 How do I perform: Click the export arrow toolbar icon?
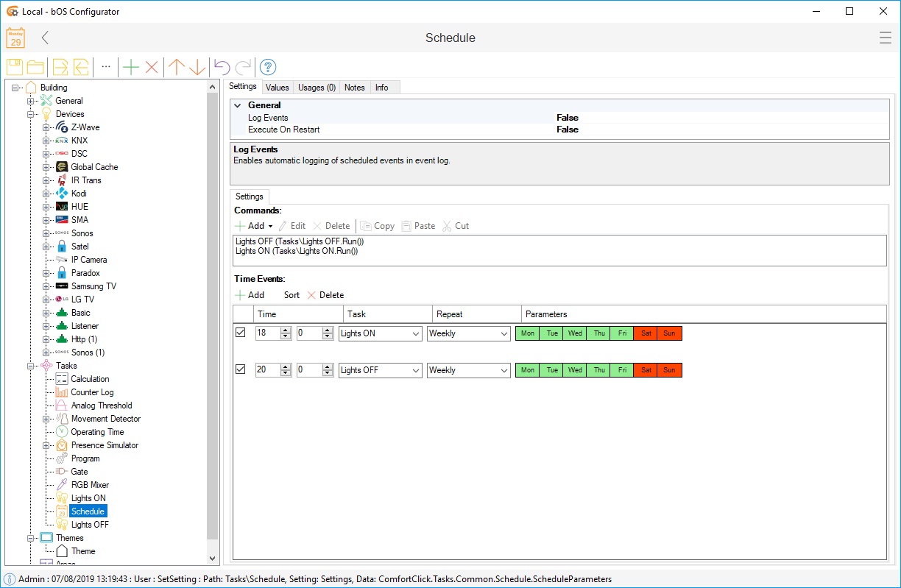click(60, 67)
